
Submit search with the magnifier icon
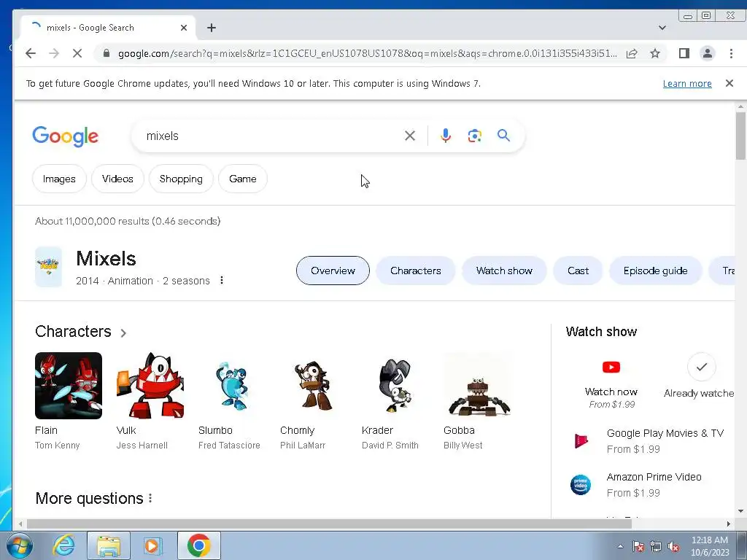pos(503,136)
